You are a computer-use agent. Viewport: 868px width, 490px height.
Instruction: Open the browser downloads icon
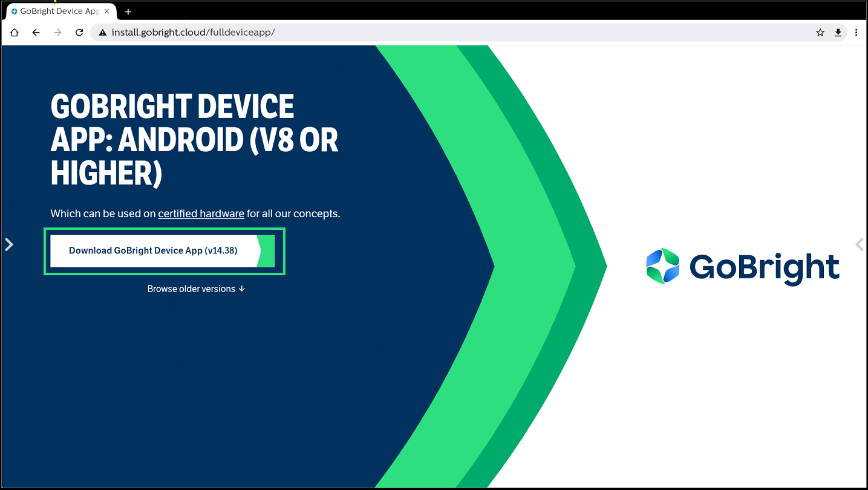[x=838, y=33]
